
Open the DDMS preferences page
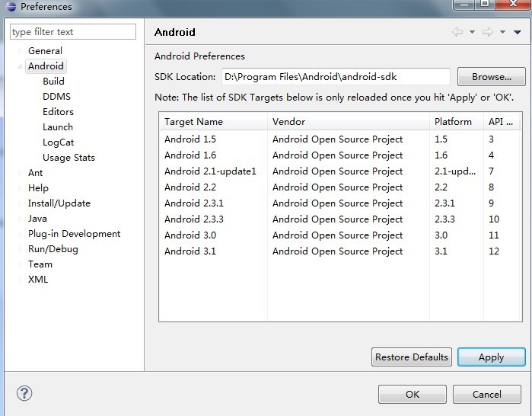coord(56,97)
